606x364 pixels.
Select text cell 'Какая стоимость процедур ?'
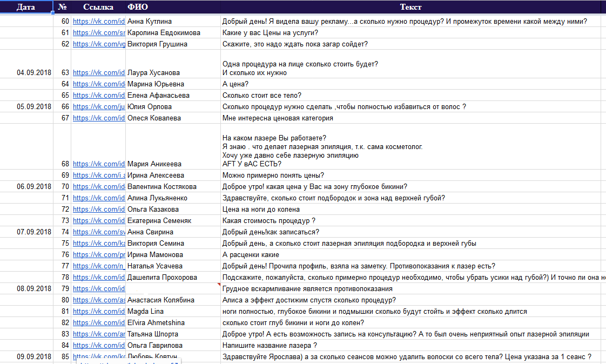(x=411, y=221)
